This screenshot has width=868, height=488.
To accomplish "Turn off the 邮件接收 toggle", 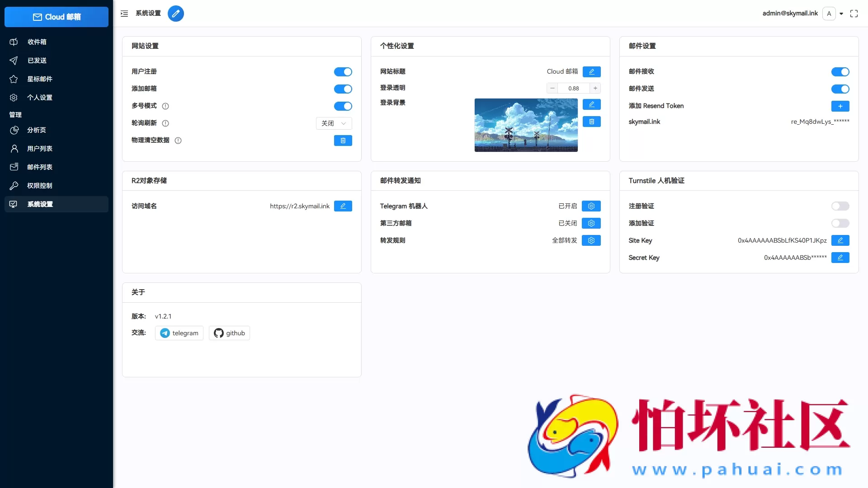I will tap(840, 71).
